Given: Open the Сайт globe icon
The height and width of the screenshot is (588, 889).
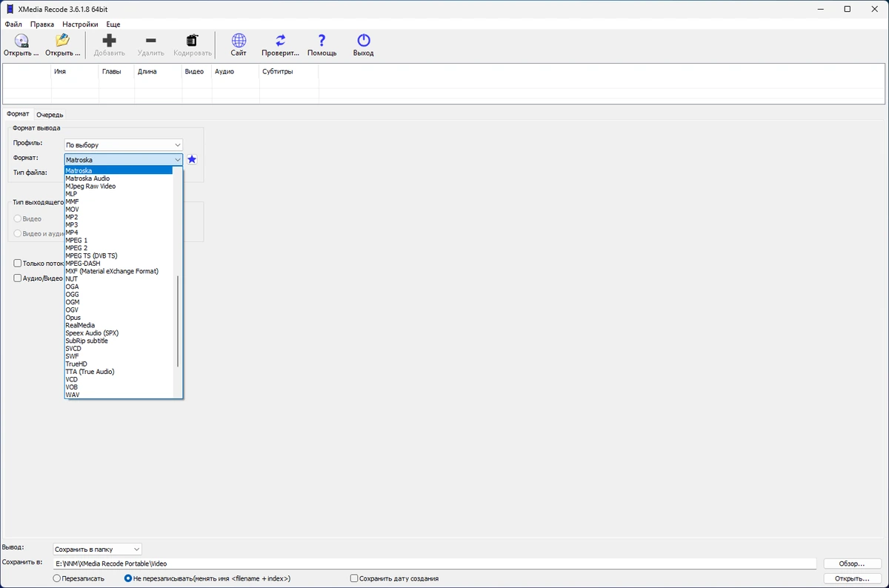Looking at the screenshot, I should pyautogui.click(x=239, y=41).
